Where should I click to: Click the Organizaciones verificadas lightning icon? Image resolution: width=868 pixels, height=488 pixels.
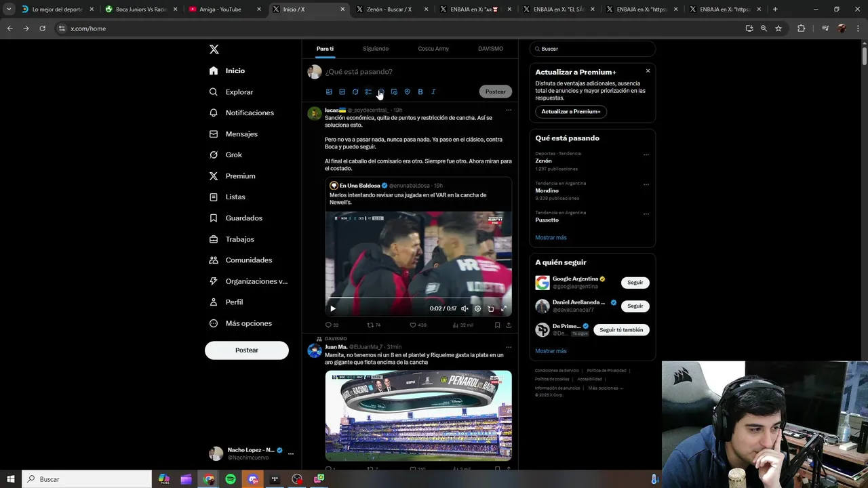pos(214,281)
